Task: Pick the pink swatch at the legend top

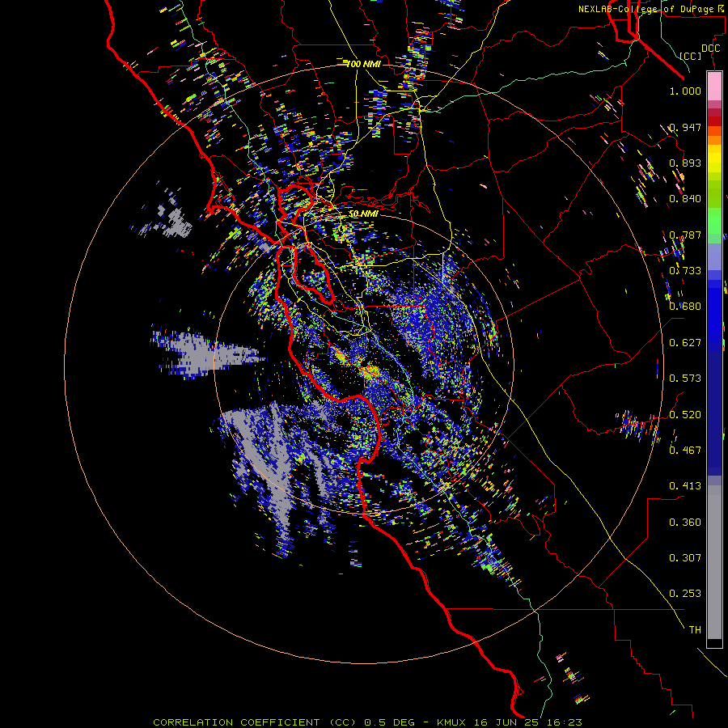Action: point(714,87)
